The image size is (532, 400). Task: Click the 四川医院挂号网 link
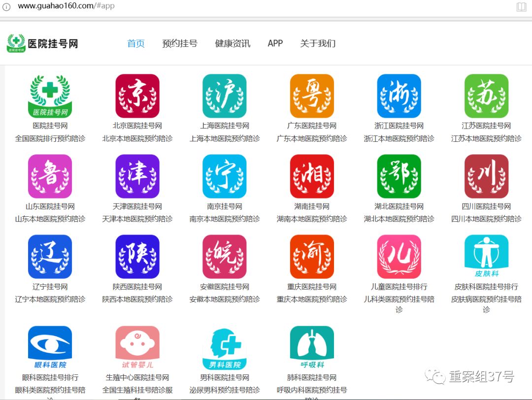pyautogui.click(x=487, y=206)
